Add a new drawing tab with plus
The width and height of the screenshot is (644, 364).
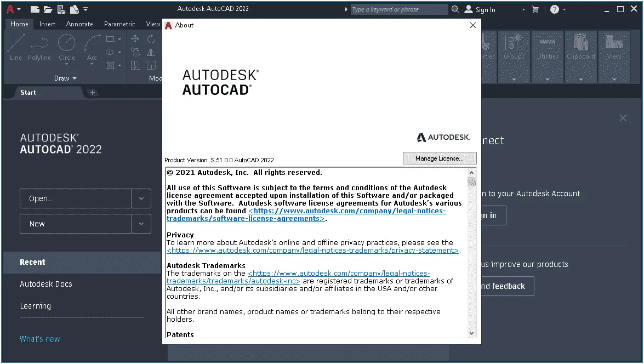93,93
